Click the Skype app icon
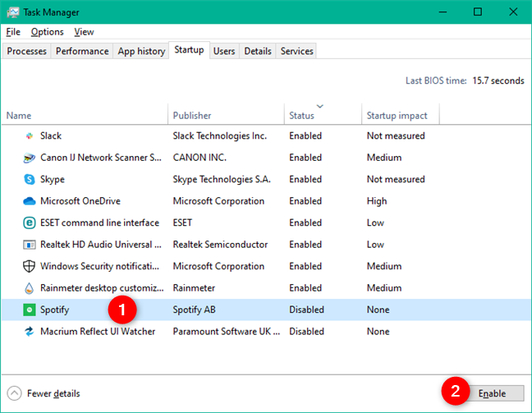The image size is (532, 413). 30,179
